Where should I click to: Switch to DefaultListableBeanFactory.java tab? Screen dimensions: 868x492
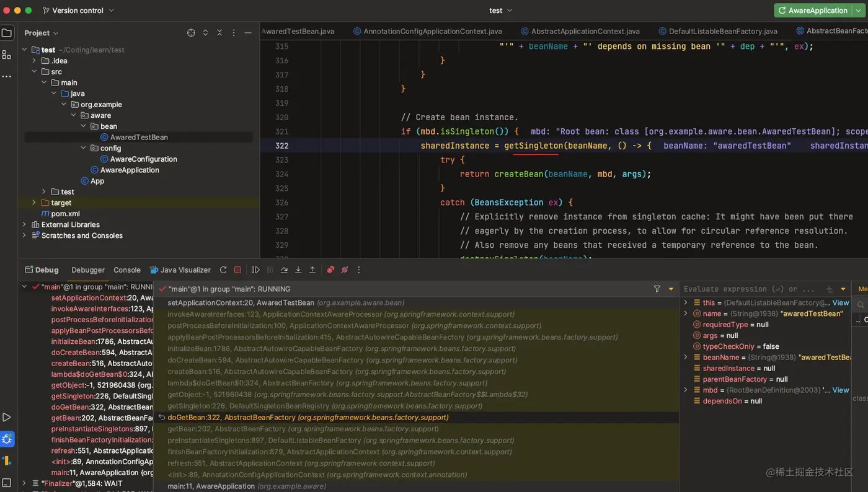pos(717,31)
